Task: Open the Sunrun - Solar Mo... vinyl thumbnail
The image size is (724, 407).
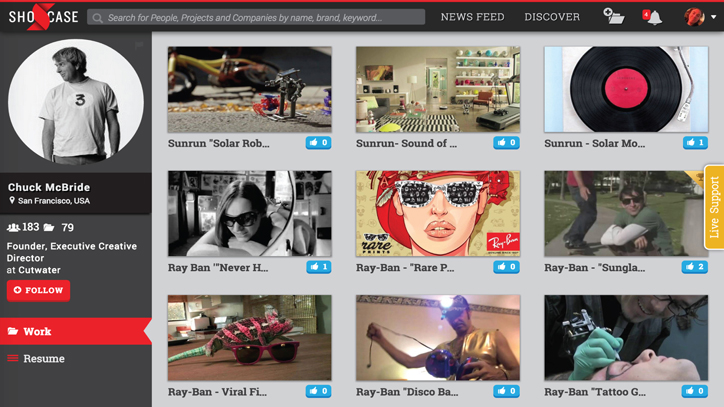Action: coord(626,90)
